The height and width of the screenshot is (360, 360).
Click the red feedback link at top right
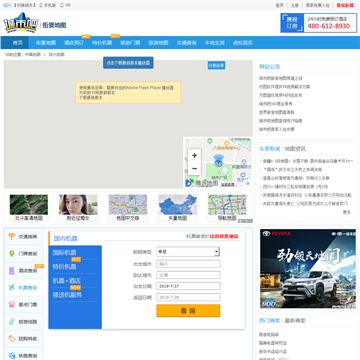(345, 5)
